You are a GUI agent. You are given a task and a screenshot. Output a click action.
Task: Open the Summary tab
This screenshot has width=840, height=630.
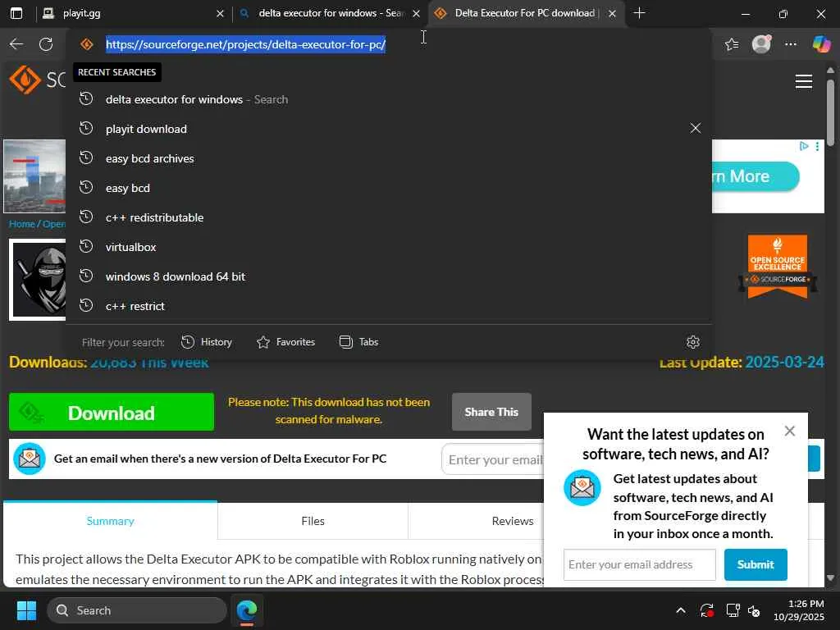click(111, 521)
